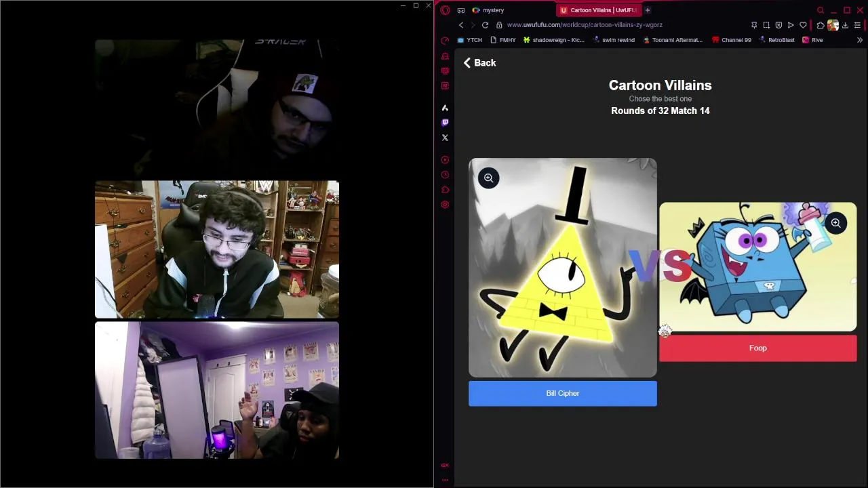Viewport: 868px width, 488px height.
Task: Click the GX icon at sidebar bottom
Action: [x=445, y=465]
